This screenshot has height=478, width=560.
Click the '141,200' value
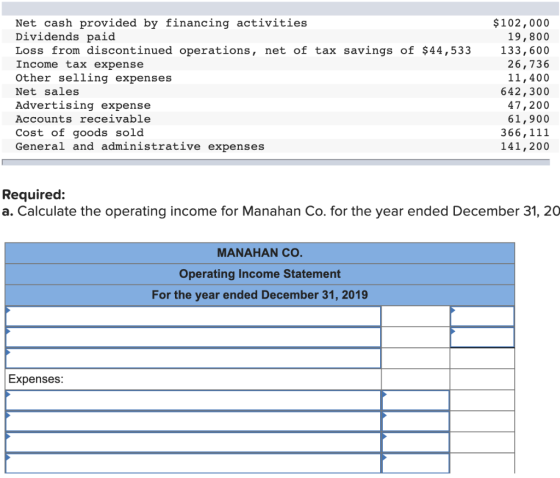(x=525, y=146)
